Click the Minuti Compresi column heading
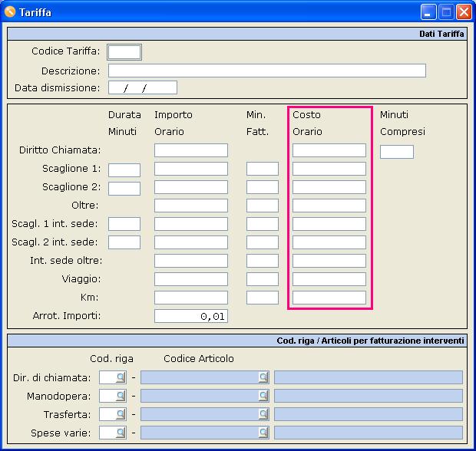Screen dimensions: 476x451 [x=402, y=123]
